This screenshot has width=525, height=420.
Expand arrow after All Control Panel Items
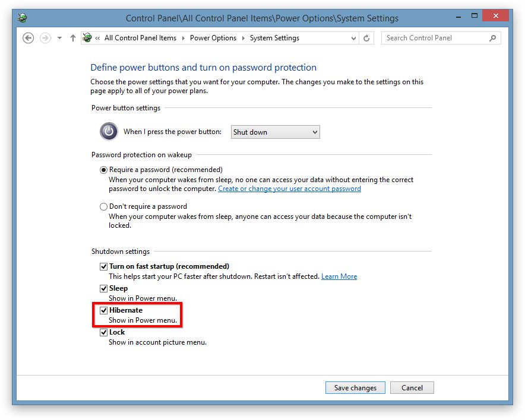click(183, 39)
